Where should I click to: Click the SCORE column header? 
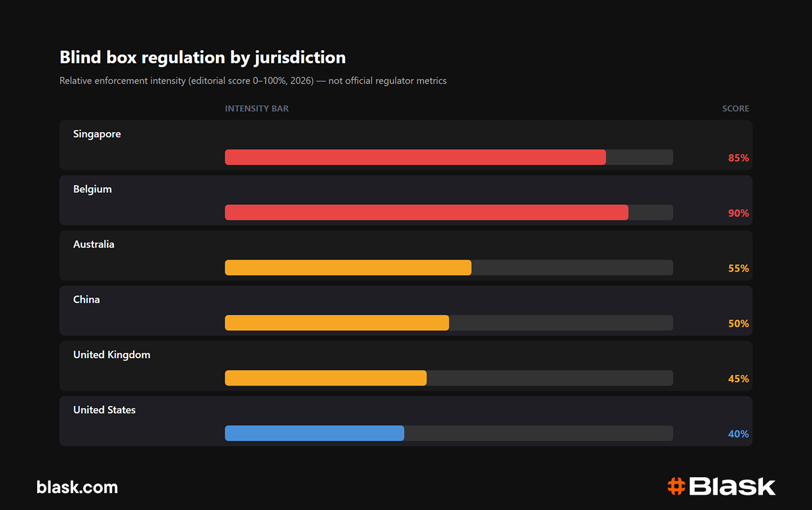click(x=735, y=108)
